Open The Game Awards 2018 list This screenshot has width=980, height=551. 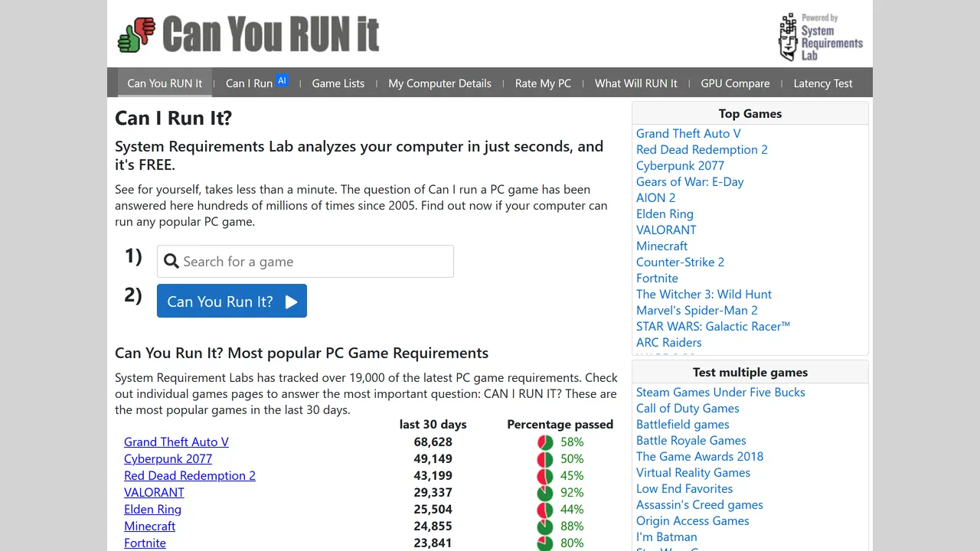(700, 456)
